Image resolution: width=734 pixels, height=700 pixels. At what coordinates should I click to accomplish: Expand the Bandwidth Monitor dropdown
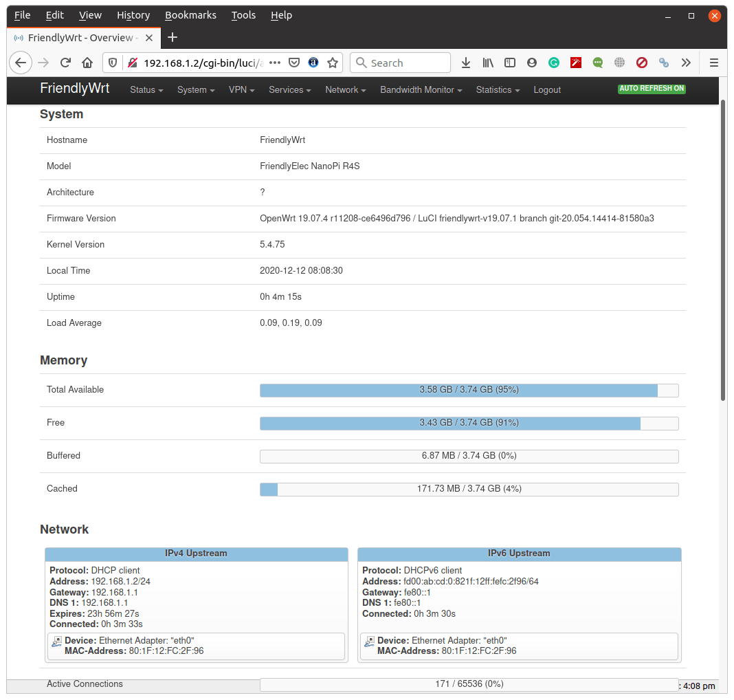coord(421,90)
